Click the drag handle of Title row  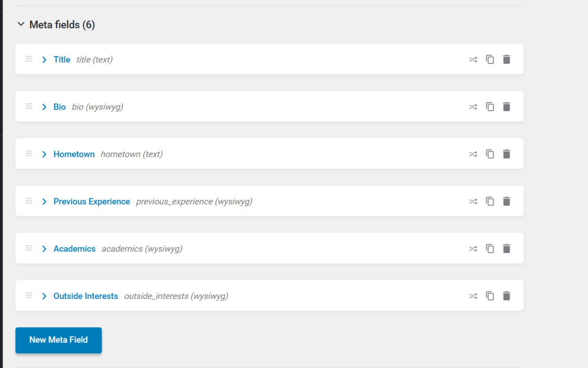point(29,59)
